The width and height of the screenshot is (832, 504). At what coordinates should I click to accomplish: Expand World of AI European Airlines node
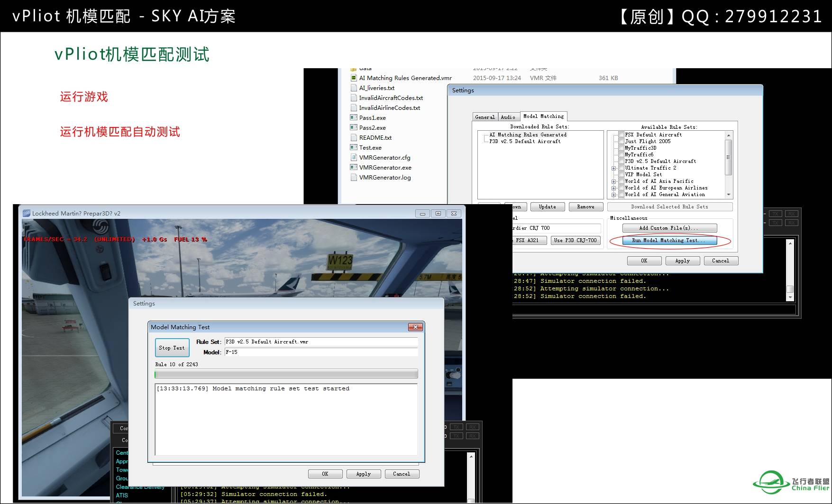[x=614, y=188]
